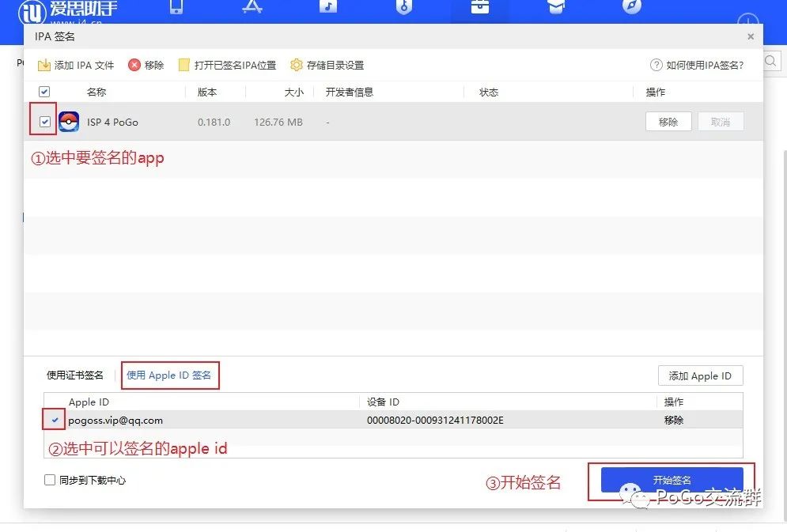This screenshot has width=787, height=532.
Task: Switch to Use certificate signing tab
Action: pos(75,375)
